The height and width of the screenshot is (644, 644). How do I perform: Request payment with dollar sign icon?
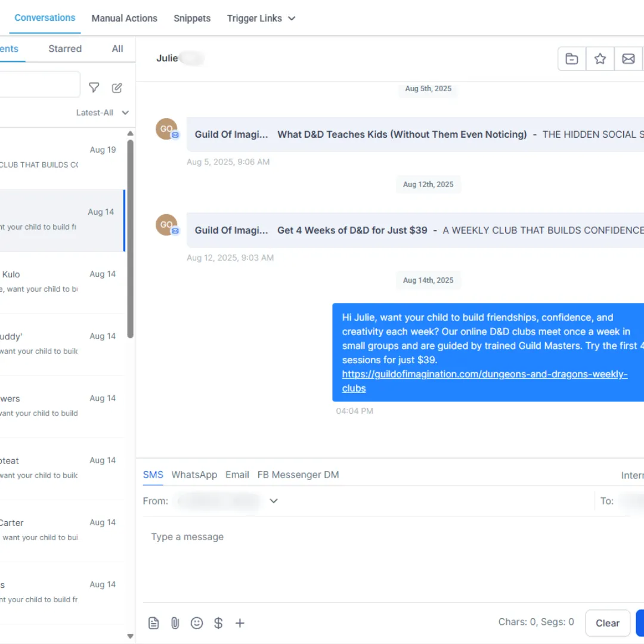pos(218,623)
